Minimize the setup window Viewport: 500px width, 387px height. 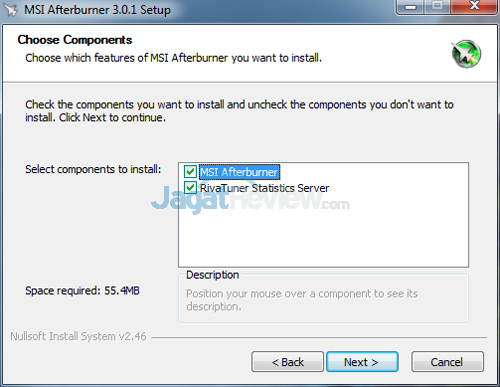[x=411, y=7]
